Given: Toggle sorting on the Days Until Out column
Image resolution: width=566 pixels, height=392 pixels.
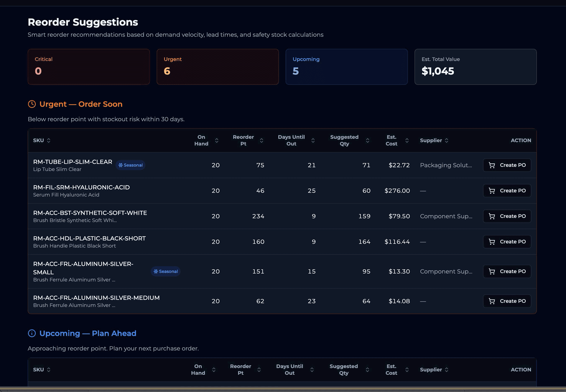Looking at the screenshot, I should coord(313,140).
